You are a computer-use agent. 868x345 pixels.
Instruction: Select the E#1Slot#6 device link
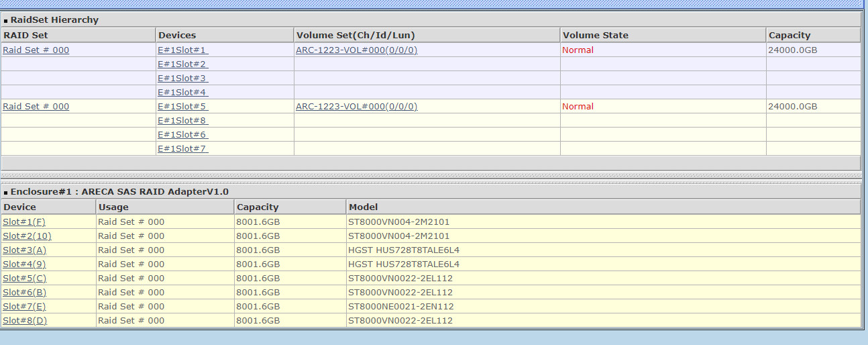pyautogui.click(x=182, y=135)
